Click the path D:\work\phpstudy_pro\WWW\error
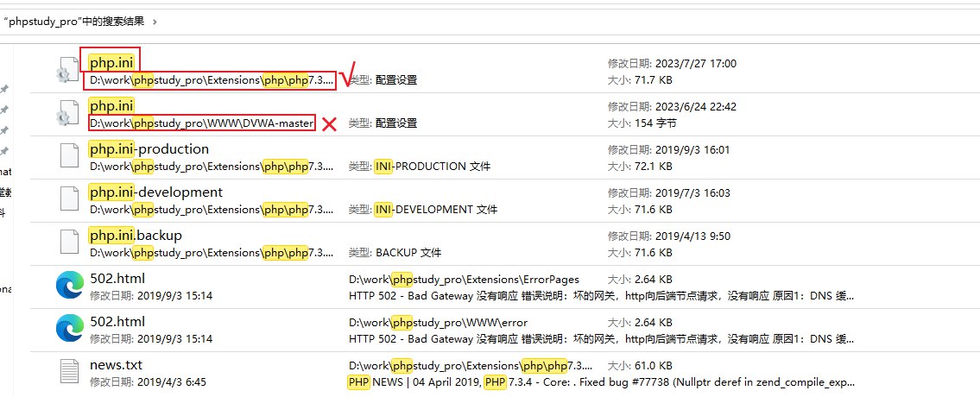Screen dimensions: 980x397 (438, 323)
